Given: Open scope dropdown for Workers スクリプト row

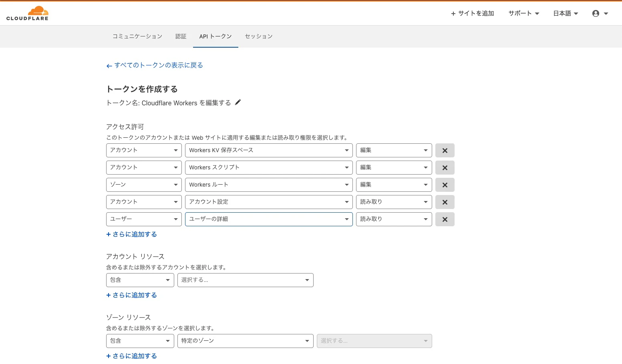Looking at the screenshot, I should pos(144,168).
